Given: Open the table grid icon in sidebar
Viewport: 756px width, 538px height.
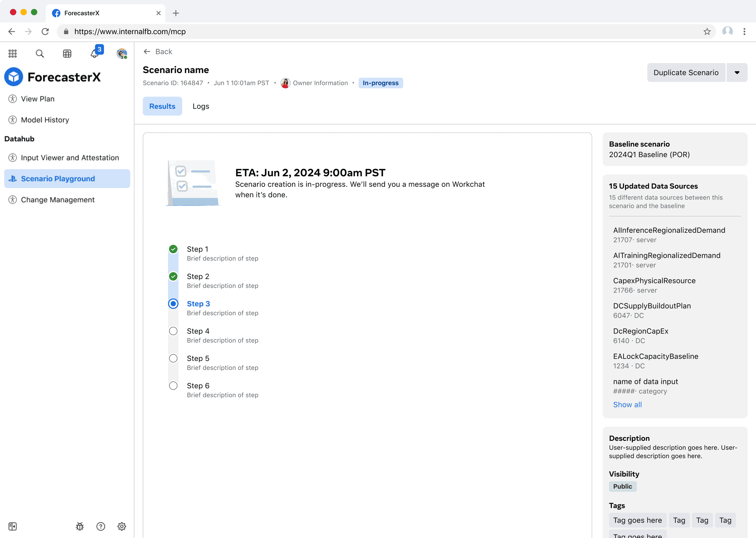Looking at the screenshot, I should (67, 53).
